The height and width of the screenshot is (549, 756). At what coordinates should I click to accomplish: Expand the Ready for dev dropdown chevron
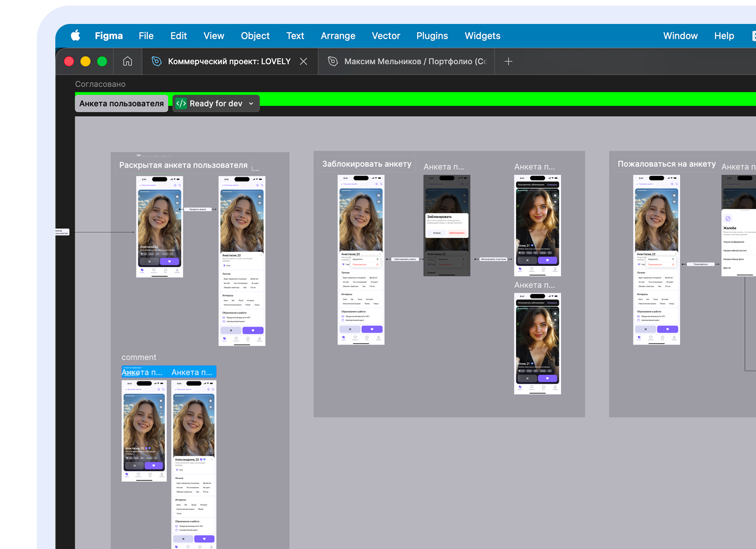pyautogui.click(x=251, y=104)
